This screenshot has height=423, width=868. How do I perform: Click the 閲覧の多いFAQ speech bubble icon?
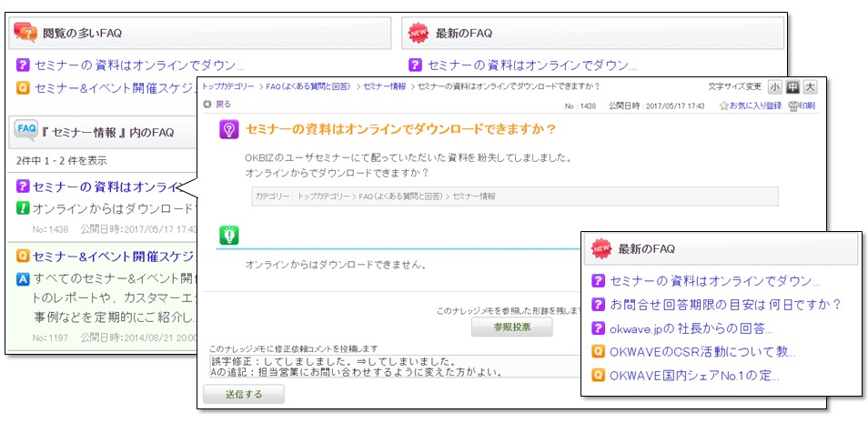25,33
